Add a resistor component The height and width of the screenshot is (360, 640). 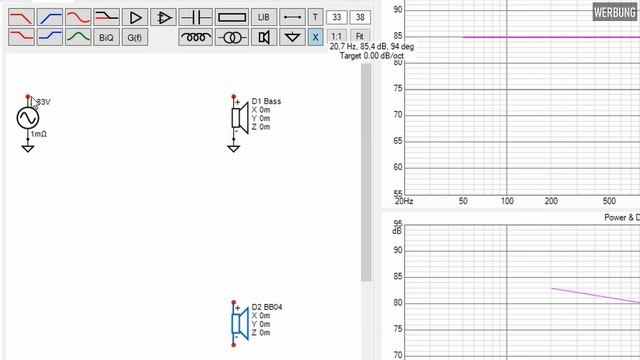[232, 18]
